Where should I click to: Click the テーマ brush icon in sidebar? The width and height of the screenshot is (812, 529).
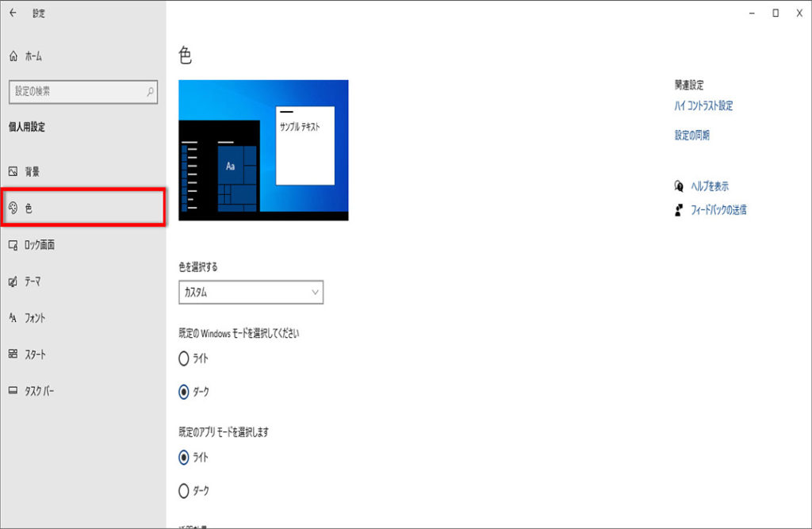click(x=13, y=282)
